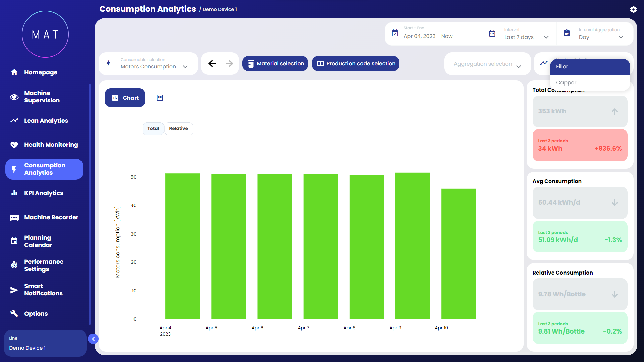Open the Motors Consumption consumable dropdown

pos(154,66)
